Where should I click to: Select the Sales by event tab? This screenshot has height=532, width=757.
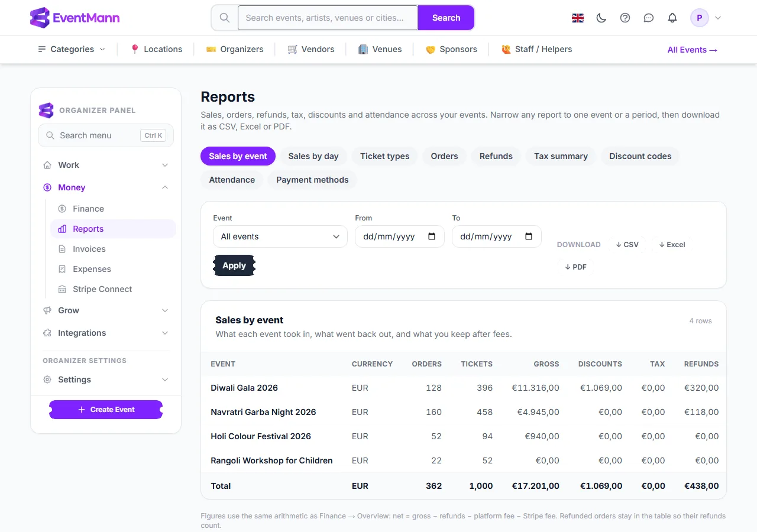[238, 156]
